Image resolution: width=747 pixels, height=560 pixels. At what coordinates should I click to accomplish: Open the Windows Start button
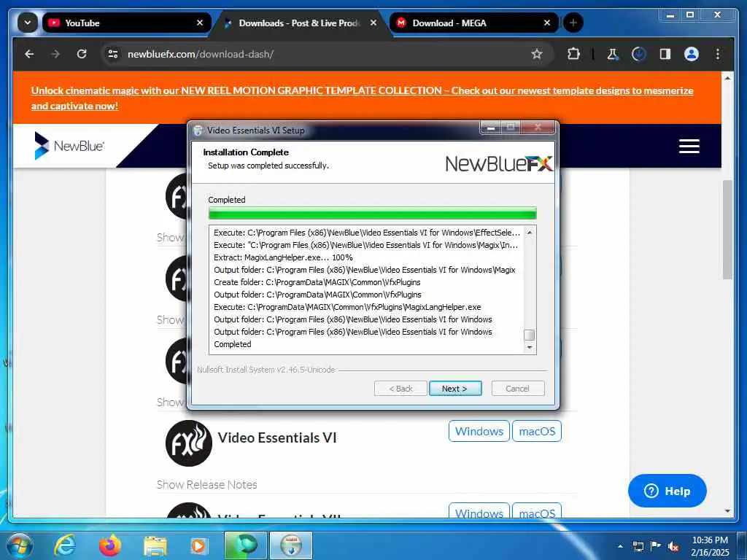tap(20, 545)
